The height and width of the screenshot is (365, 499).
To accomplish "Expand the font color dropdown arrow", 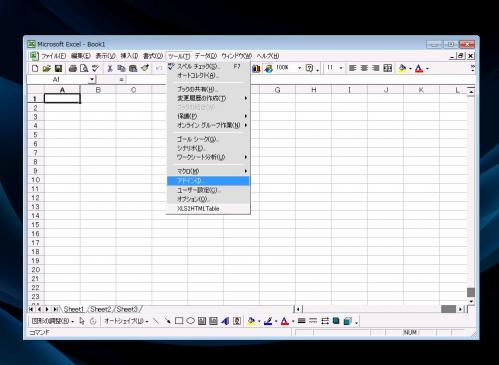I will pos(427,69).
